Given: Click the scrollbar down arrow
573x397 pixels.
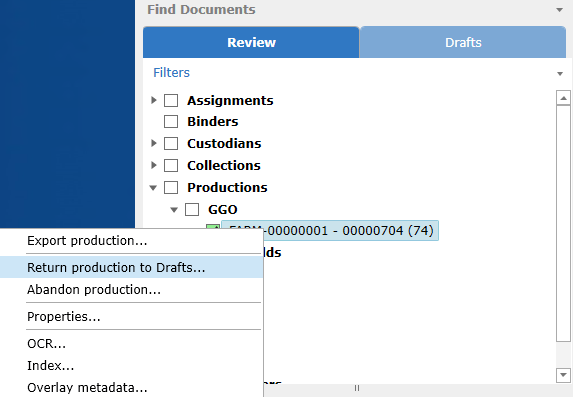Looking at the screenshot, I should click(x=563, y=375).
